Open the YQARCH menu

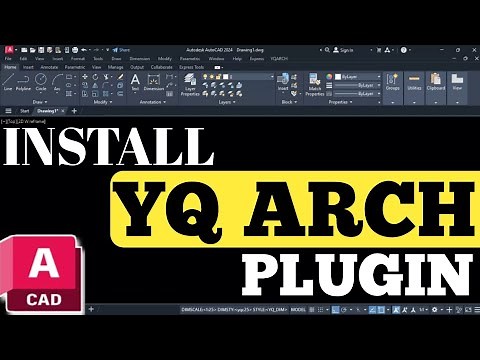(x=279, y=59)
